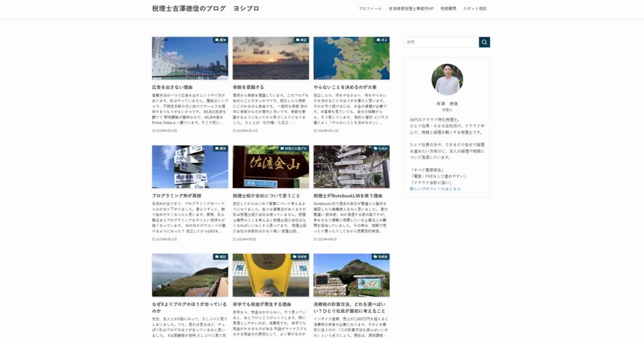Select スポット相談 in top navigation
644x338 pixels.
pyautogui.click(x=474, y=9)
